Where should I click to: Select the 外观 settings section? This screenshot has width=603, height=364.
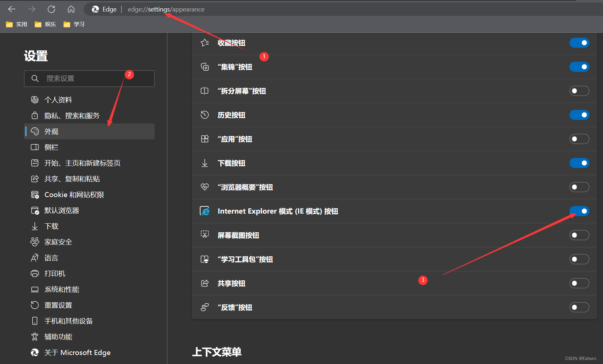[89, 131]
